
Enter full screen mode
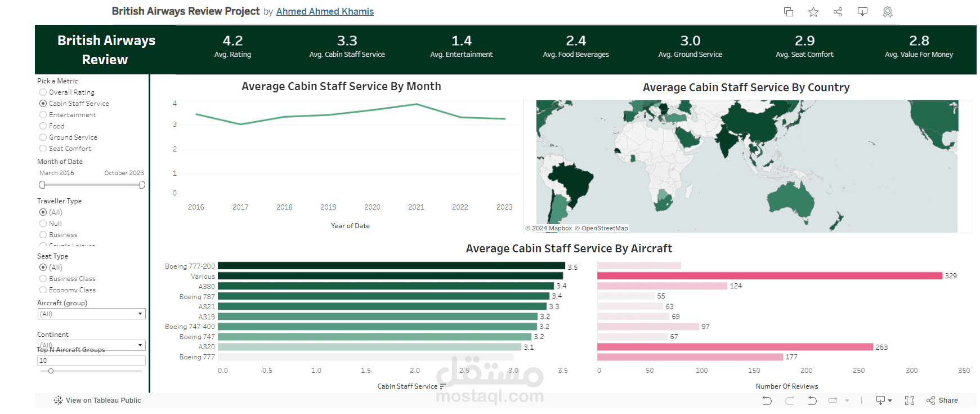click(910, 400)
